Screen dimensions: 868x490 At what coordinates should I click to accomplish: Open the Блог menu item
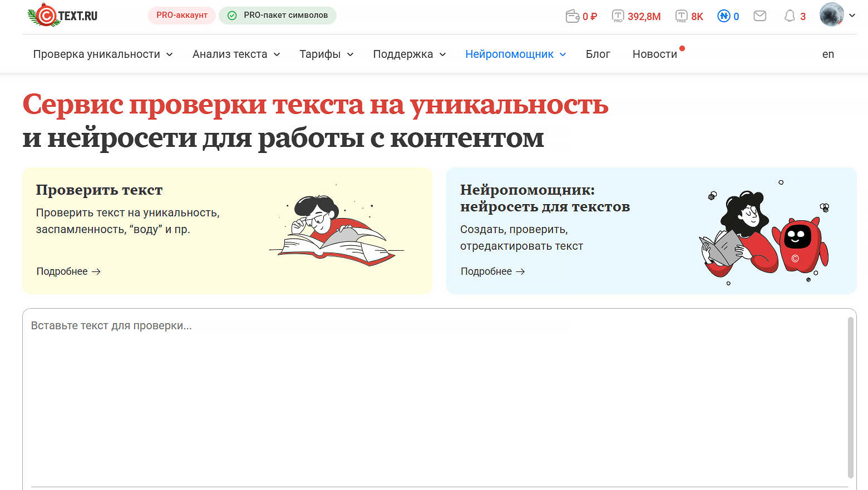point(598,54)
